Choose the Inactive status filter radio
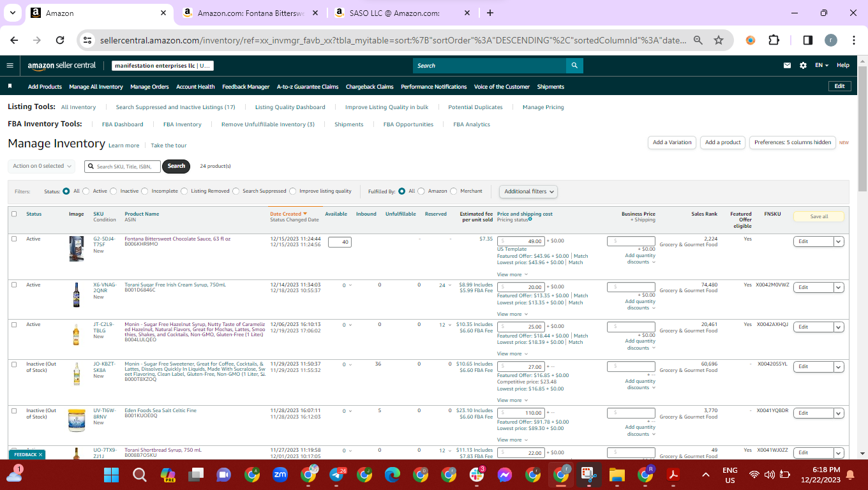The width and height of the screenshot is (868, 490). click(x=114, y=191)
